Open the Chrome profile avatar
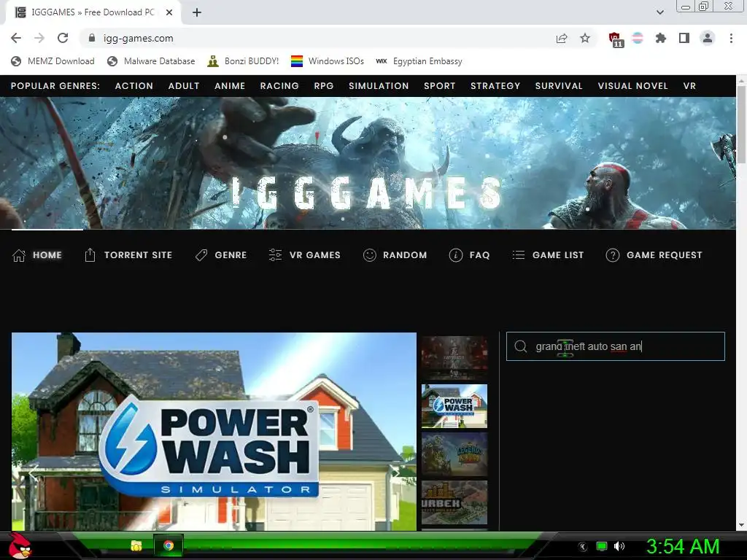 tap(708, 38)
